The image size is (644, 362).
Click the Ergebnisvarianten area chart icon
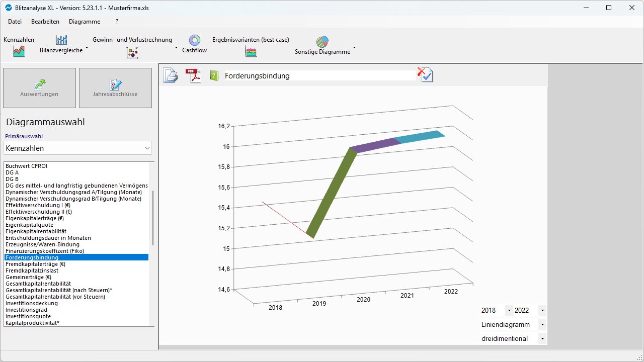[x=251, y=51]
